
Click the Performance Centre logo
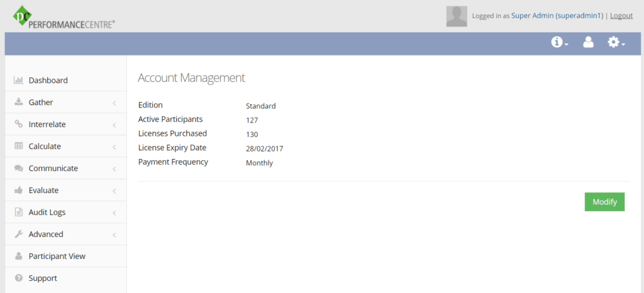64,17
